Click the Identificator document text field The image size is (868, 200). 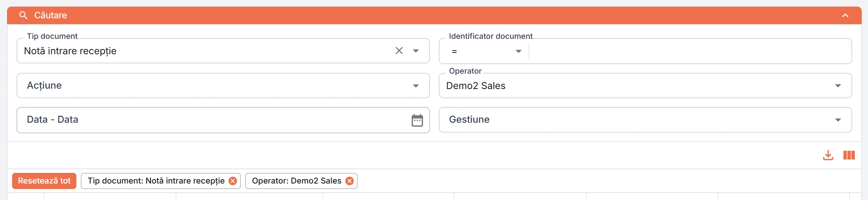pos(690,51)
